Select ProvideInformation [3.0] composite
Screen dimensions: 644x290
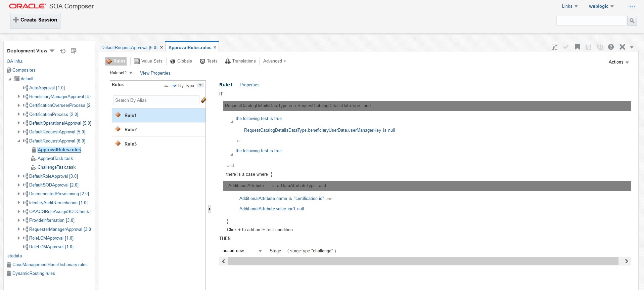click(x=52, y=220)
